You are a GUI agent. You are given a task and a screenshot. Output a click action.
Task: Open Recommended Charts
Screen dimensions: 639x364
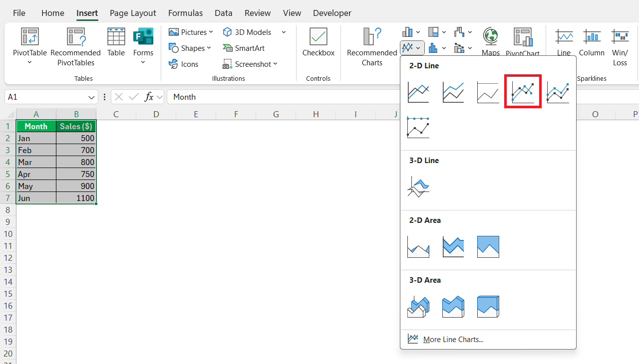372,46
